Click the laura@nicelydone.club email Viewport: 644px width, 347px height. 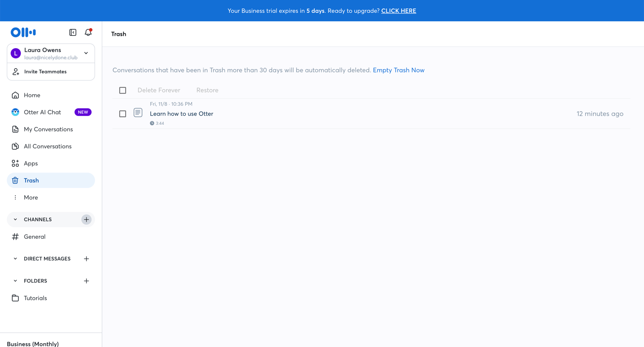51,58
